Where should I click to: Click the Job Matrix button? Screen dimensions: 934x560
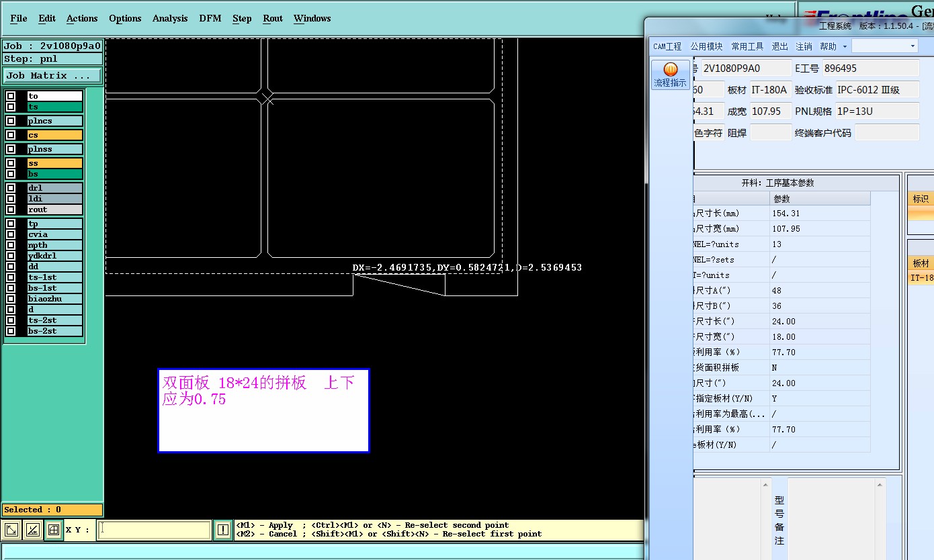click(52, 75)
